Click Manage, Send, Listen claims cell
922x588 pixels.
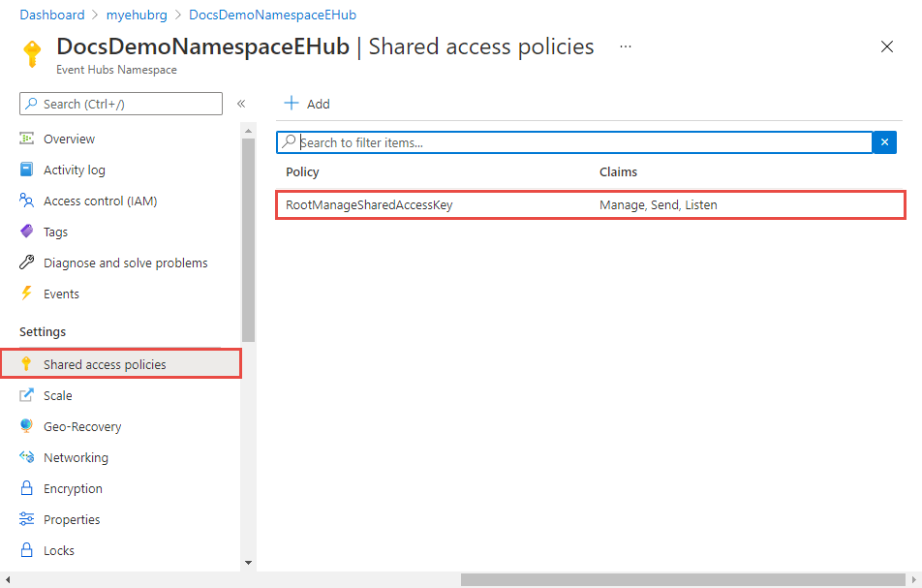(658, 204)
